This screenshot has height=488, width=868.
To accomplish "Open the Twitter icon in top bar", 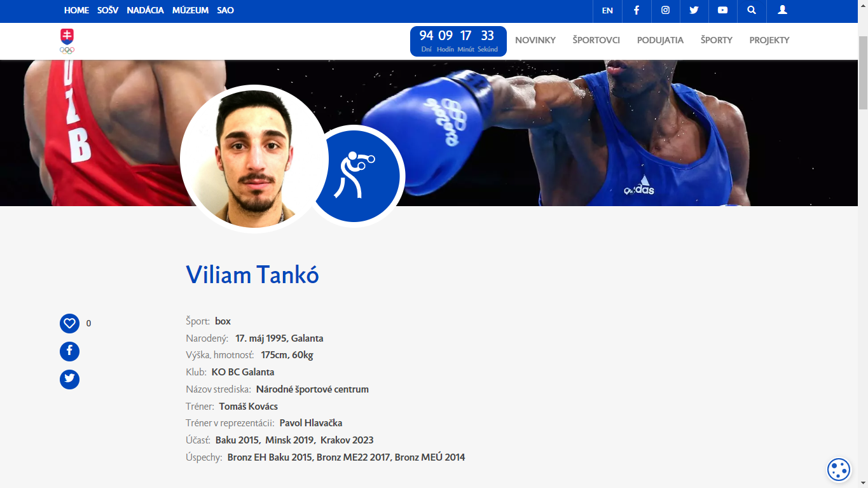I will pyautogui.click(x=694, y=10).
